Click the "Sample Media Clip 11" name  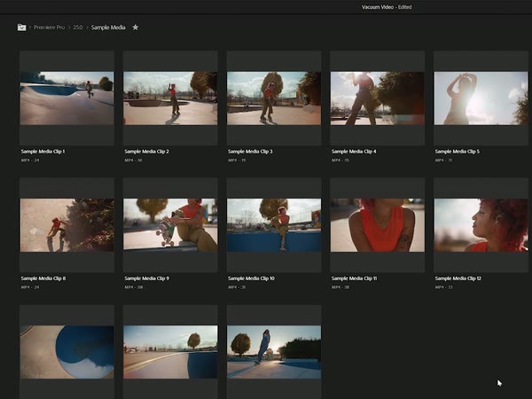354,278
